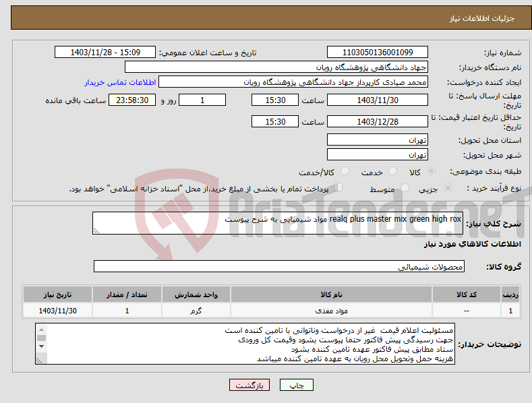This screenshot has width=532, height=403.
Task: Click the delivery province field تهران
Action: coord(378,139)
